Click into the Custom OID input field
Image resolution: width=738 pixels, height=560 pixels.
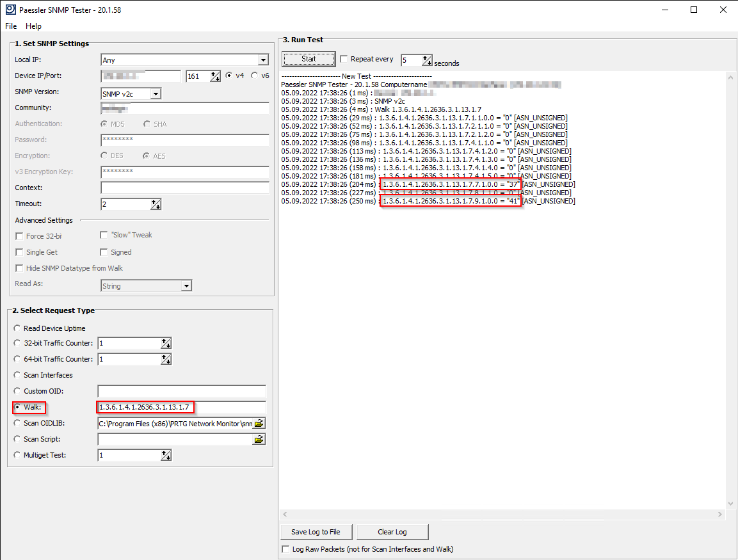point(181,391)
